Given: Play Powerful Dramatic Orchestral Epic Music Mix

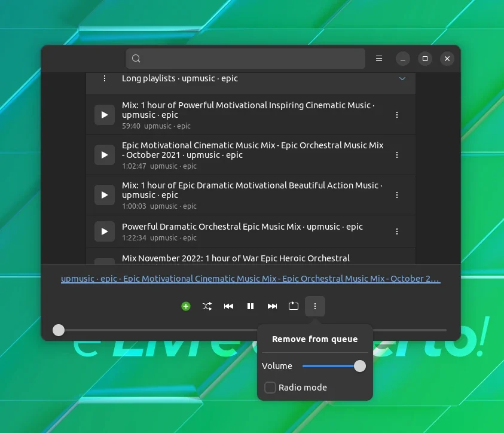Looking at the screenshot, I should (x=105, y=231).
